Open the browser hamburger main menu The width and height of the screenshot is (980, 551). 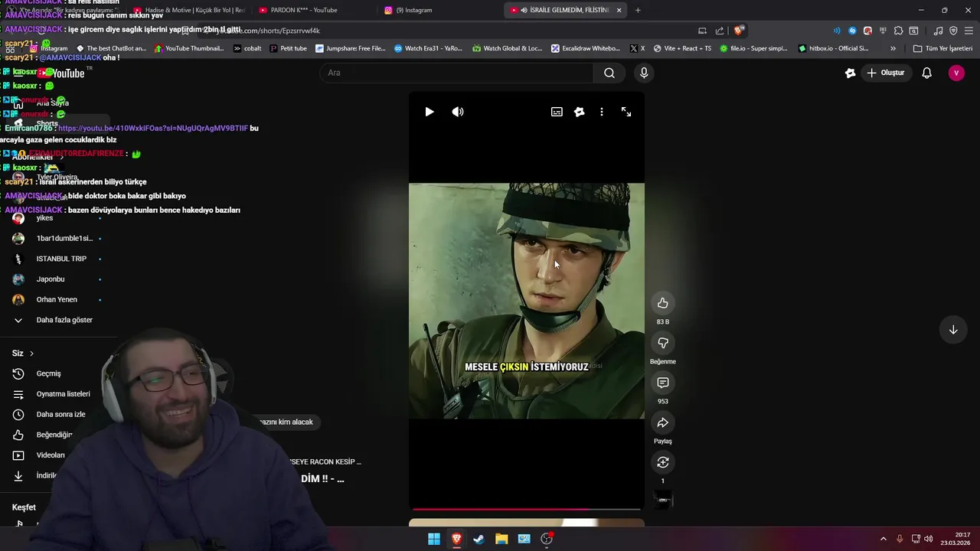(969, 31)
